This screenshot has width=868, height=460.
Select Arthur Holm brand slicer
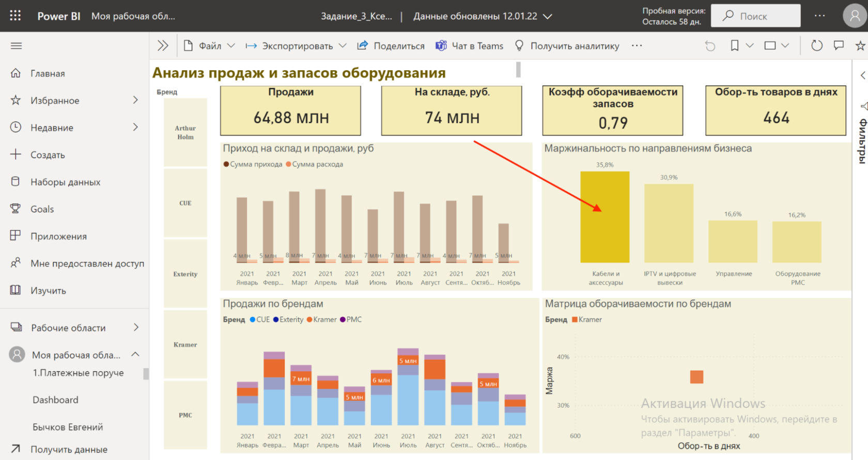[x=185, y=133]
